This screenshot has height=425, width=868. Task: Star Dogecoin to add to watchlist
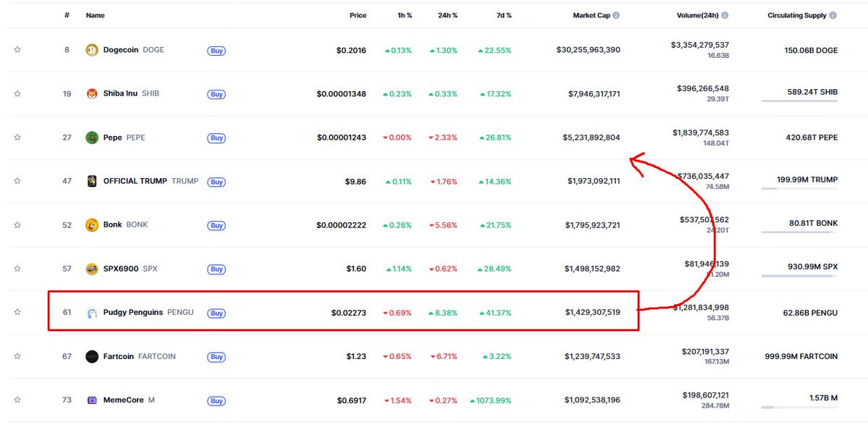coord(17,50)
